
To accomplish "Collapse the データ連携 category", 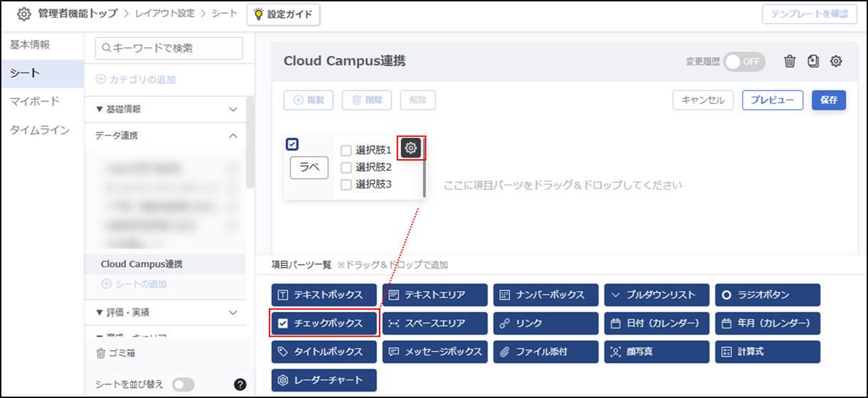I will pyautogui.click(x=166, y=135).
